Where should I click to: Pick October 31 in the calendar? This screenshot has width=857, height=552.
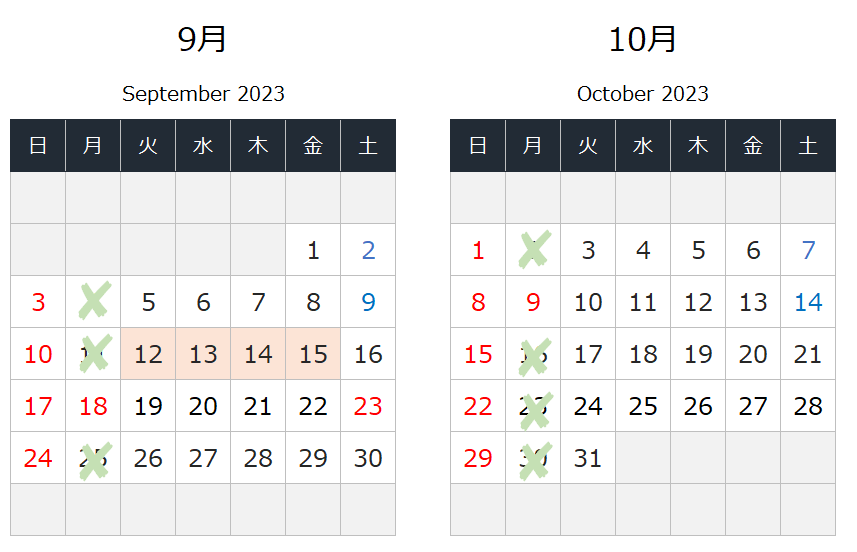coord(588,458)
